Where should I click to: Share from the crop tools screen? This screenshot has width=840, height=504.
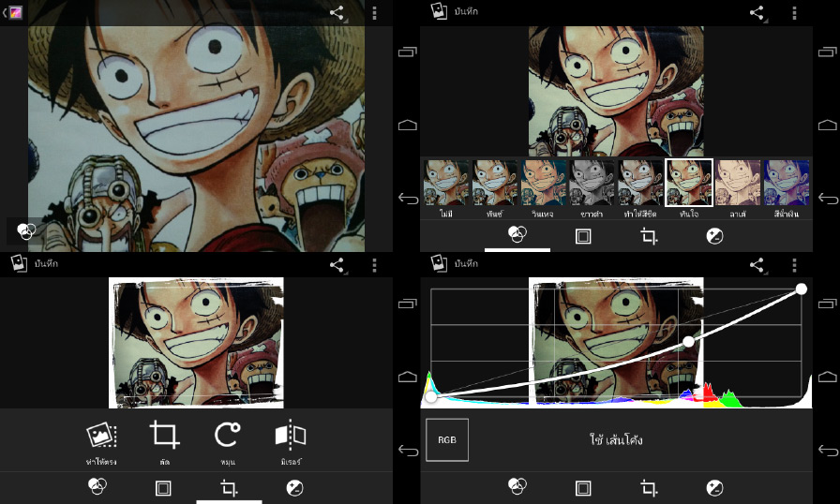click(337, 265)
